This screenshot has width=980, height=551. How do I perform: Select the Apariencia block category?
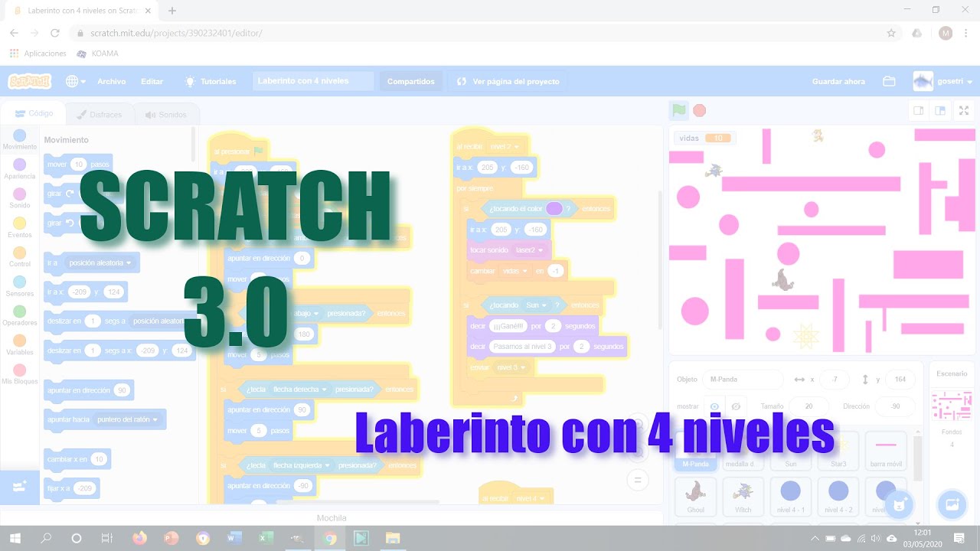(19, 168)
